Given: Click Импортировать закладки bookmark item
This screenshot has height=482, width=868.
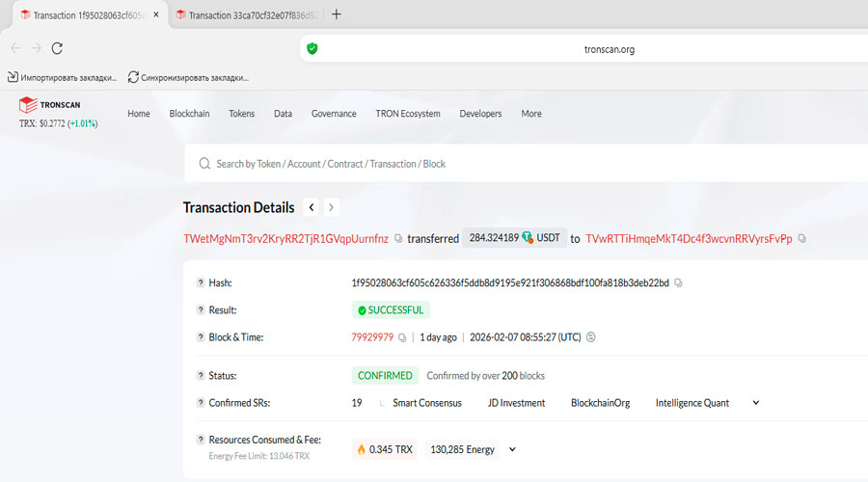Looking at the screenshot, I should (62, 77).
